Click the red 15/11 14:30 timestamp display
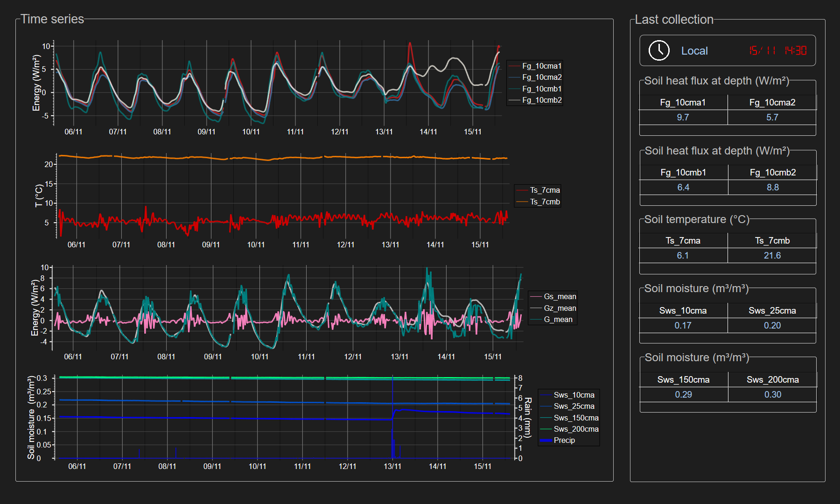Viewport: 840px width, 504px height. tap(777, 50)
